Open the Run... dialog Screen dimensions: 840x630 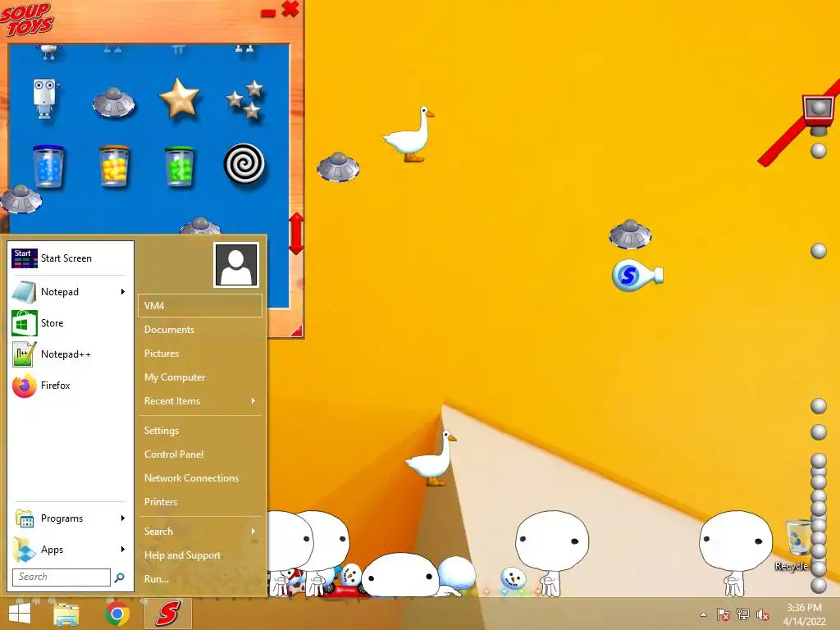pos(200,578)
